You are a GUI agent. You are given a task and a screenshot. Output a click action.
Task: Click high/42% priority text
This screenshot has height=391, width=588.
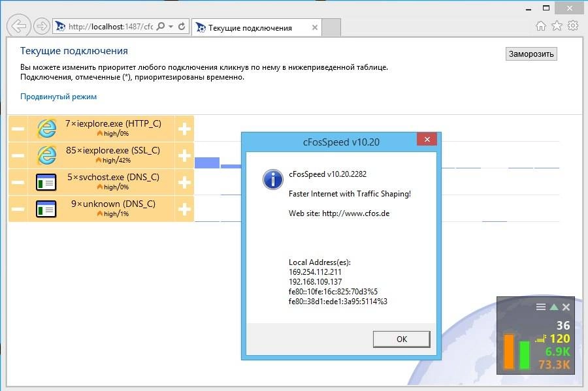(117, 161)
